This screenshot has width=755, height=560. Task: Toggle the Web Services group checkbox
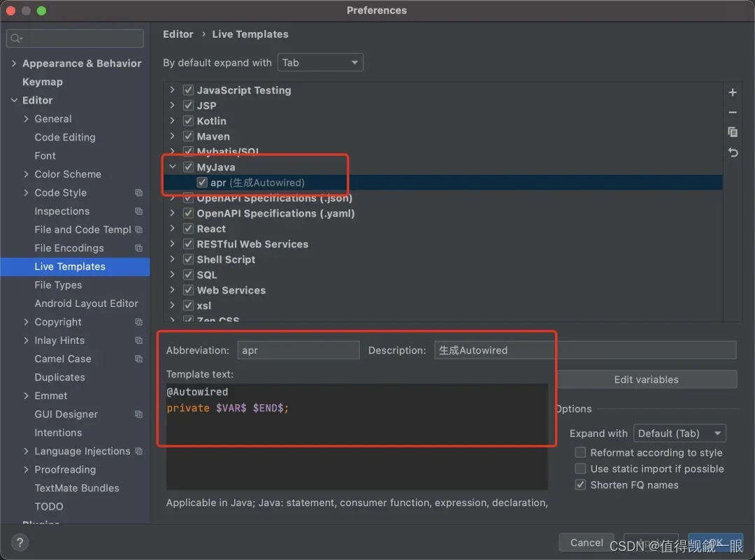click(x=188, y=290)
